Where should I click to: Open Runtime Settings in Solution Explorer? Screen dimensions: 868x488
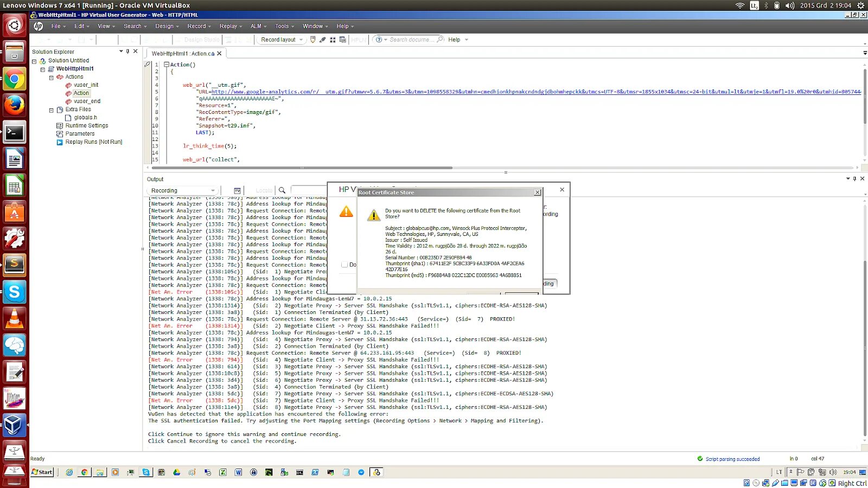click(x=87, y=126)
